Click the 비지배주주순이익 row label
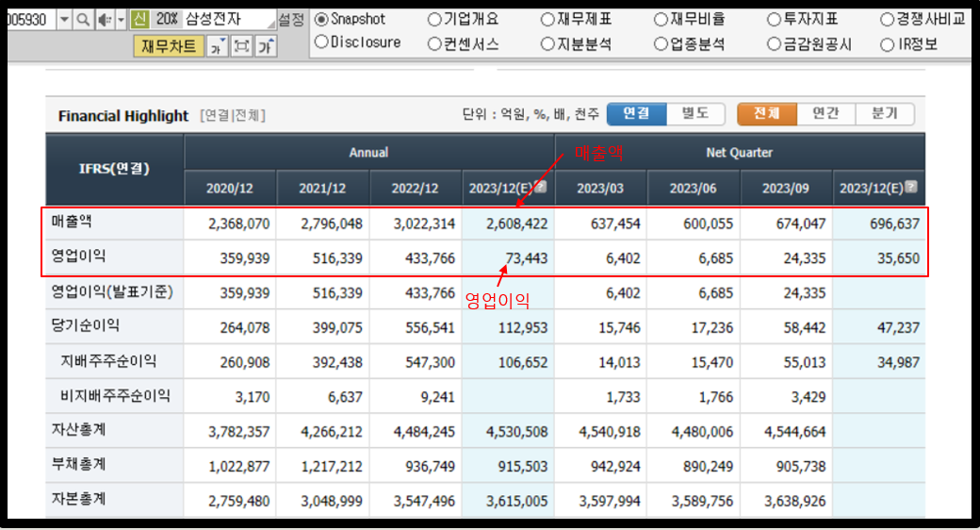Viewport: 980px width, 530px height. [x=115, y=395]
